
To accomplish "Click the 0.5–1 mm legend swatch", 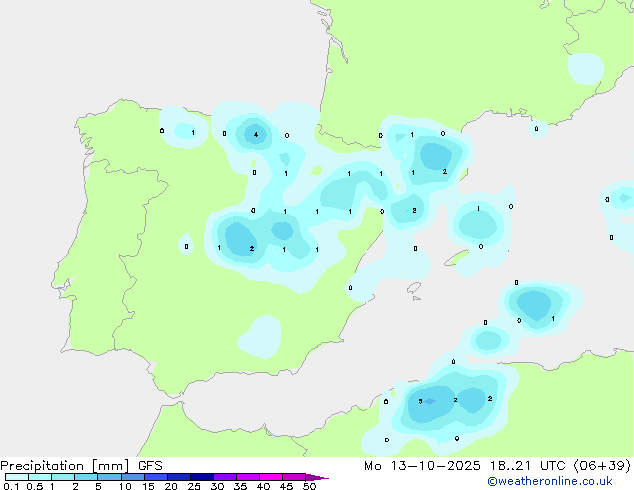I will point(40,477).
